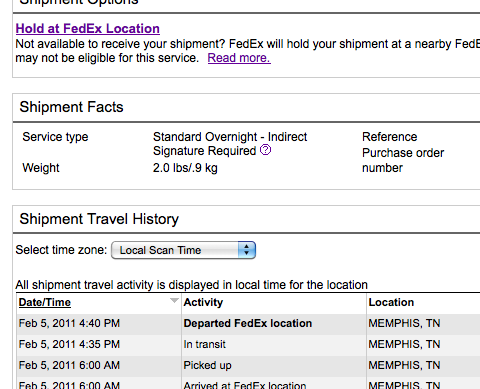
Task: Click the time zone dropdown stepper arrows
Action: tap(247, 250)
